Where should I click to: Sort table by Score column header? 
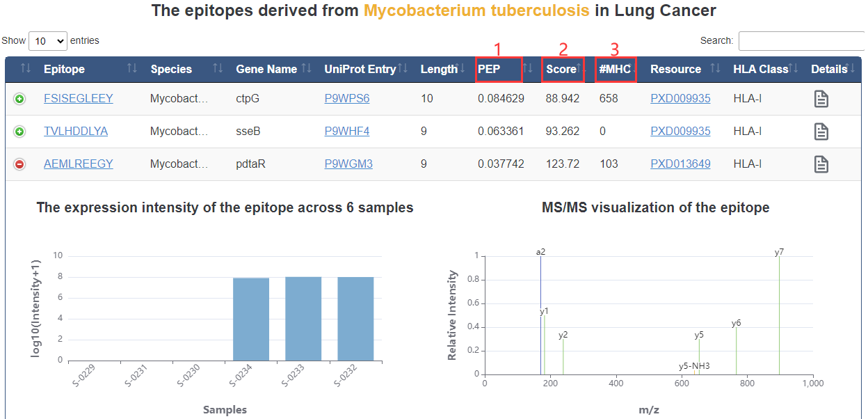point(561,69)
